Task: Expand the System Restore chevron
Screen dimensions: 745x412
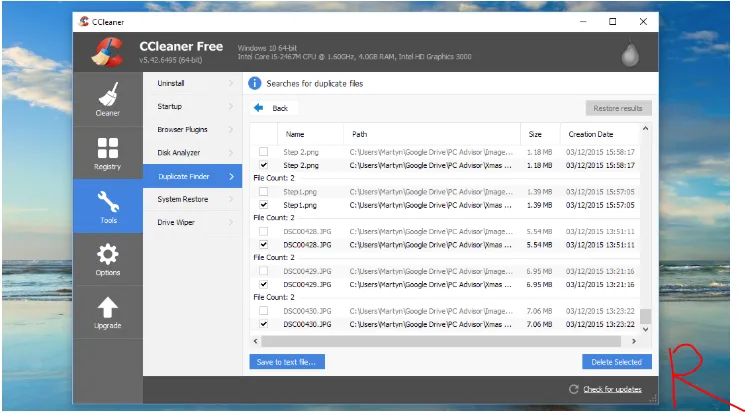Action: [231, 199]
